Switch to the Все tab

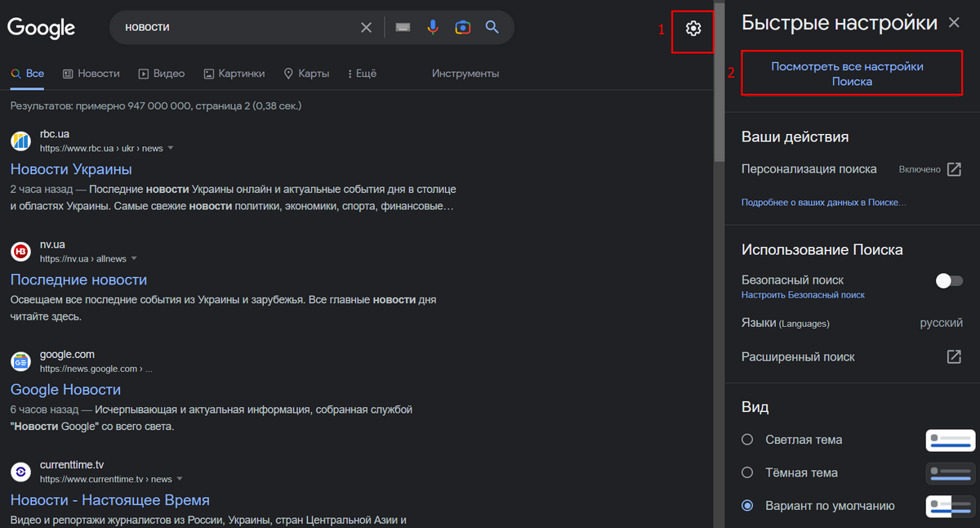pos(27,74)
